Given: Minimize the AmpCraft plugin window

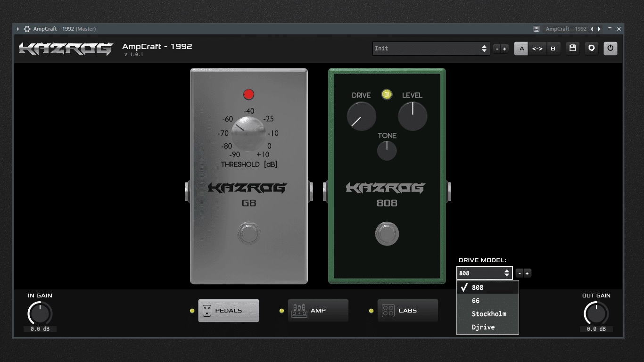Looking at the screenshot, I should point(610,29).
